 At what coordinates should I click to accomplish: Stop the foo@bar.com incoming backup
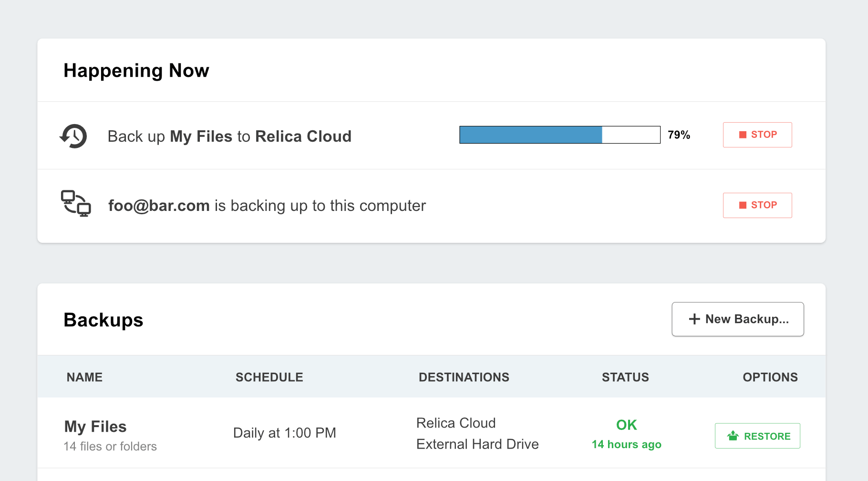[757, 205]
